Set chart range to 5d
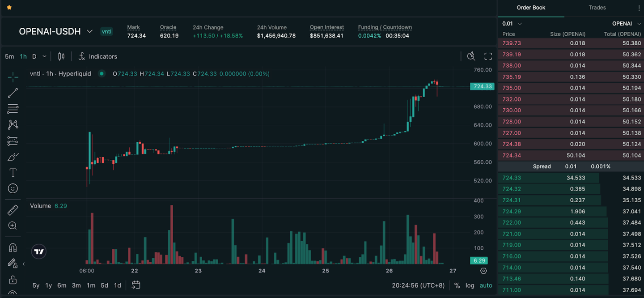The width and height of the screenshot is (644, 298). pos(104,285)
